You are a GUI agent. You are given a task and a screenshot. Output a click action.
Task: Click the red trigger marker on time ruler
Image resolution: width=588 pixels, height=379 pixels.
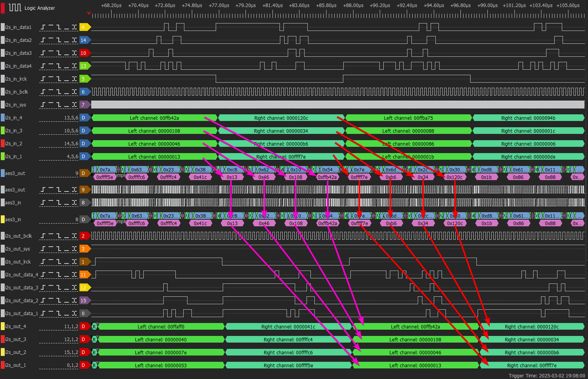(89, 14)
